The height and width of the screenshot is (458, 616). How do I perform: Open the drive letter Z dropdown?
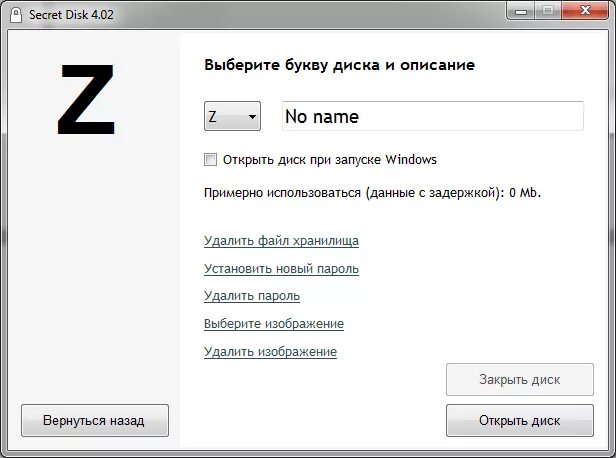[232, 116]
